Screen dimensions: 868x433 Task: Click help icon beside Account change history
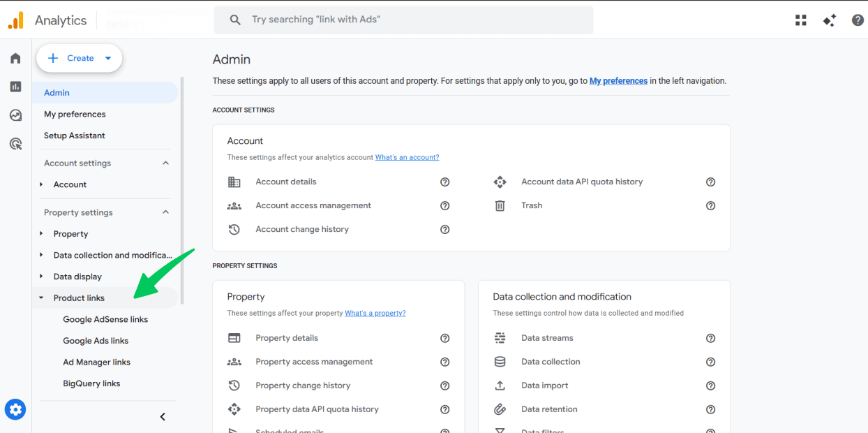point(445,230)
